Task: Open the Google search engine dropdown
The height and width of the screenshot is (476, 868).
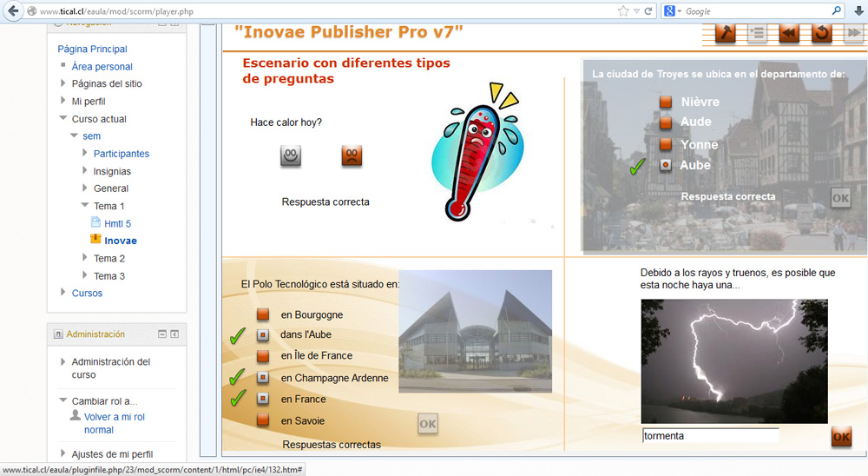Action: point(680,11)
